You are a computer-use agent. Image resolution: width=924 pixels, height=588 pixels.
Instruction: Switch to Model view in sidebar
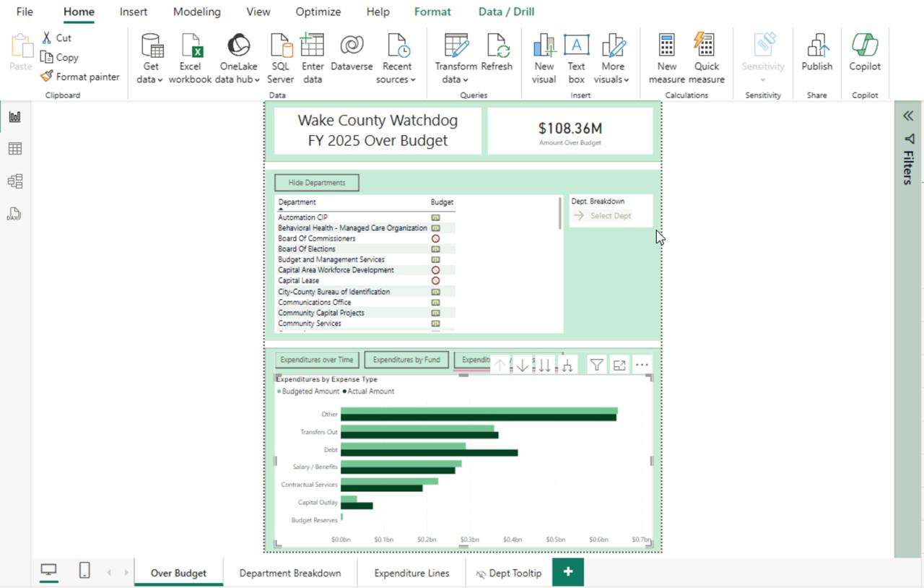[x=14, y=181]
